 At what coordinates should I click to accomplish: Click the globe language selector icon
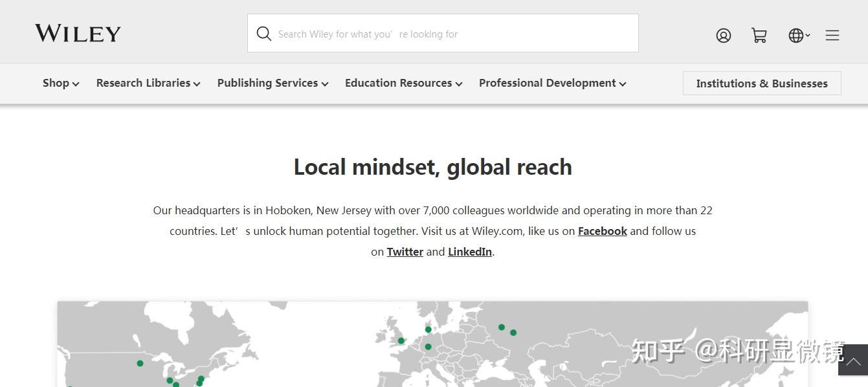coord(796,36)
